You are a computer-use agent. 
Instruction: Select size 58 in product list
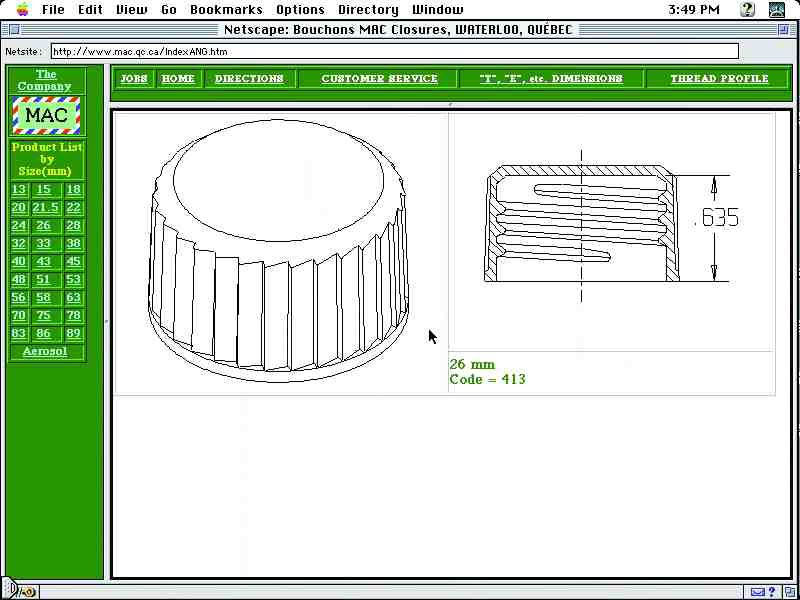(x=44, y=297)
